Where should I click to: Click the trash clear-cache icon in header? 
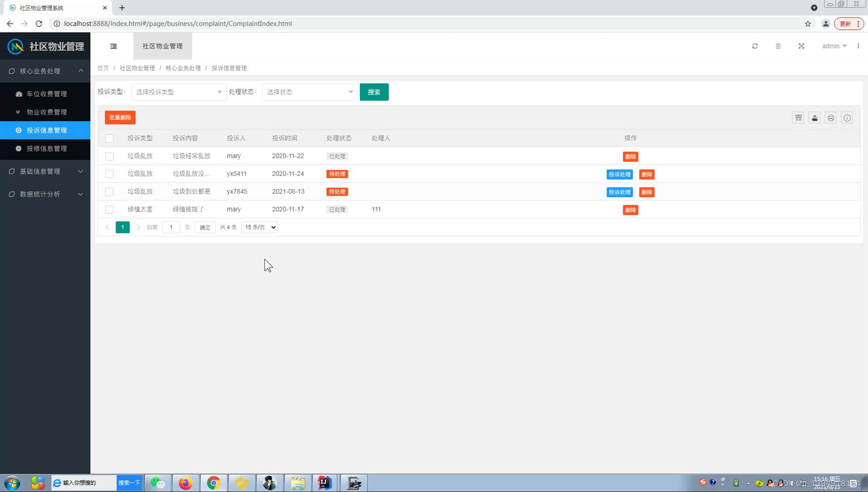click(778, 46)
